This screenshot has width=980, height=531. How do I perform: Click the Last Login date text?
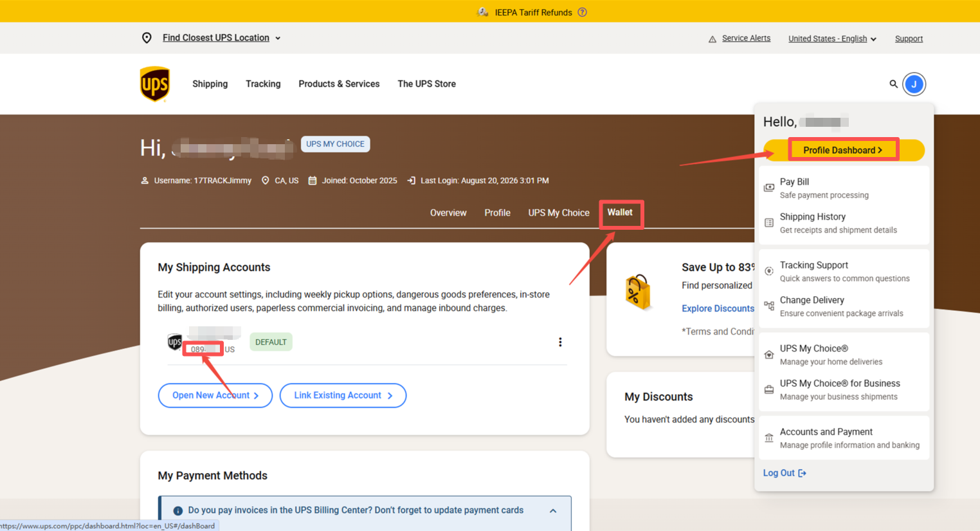(485, 181)
